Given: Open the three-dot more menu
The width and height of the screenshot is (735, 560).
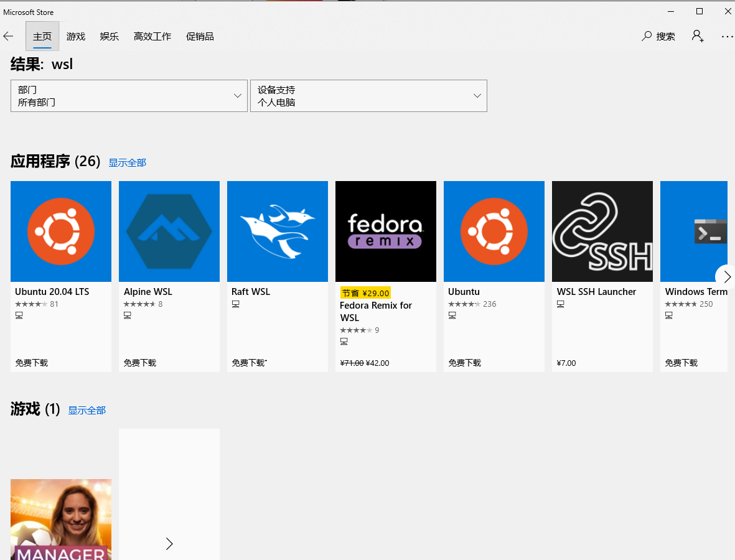Looking at the screenshot, I should 727,37.
